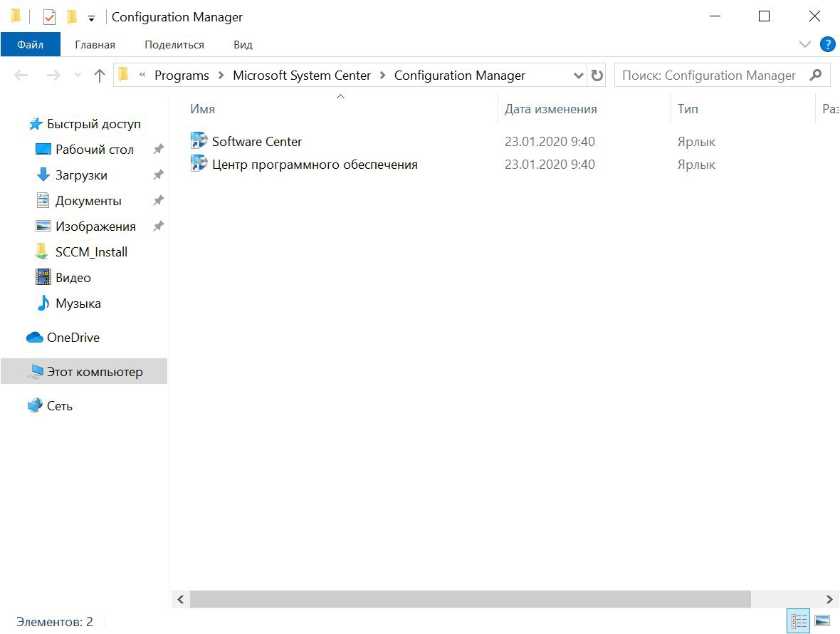Show hidden path parts via double chevron
The height and width of the screenshot is (634, 840).
tap(142, 75)
